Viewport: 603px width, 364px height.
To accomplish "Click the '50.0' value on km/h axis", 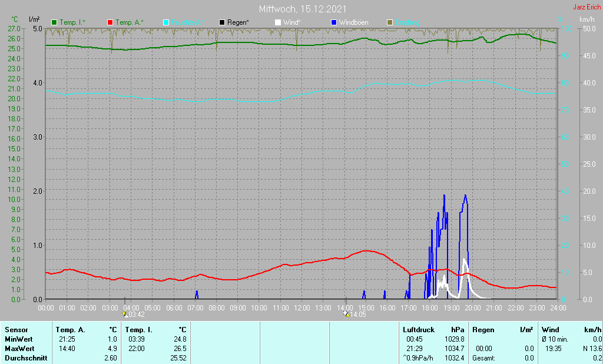I will tap(589, 28).
